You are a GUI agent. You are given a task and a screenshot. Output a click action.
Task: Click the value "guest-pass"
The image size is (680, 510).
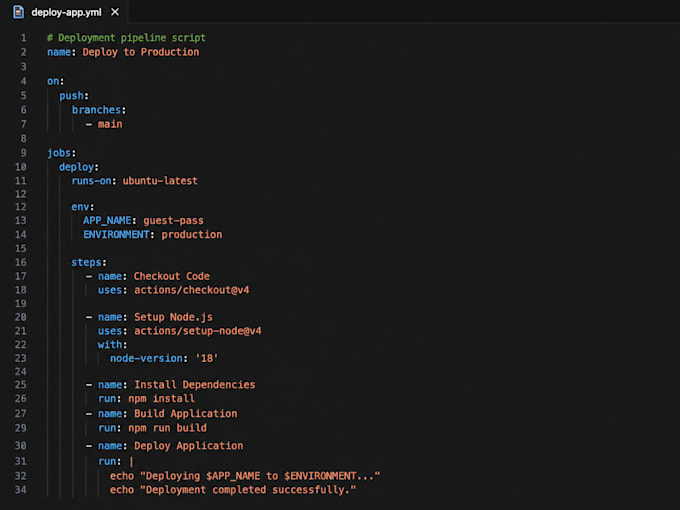pos(173,220)
